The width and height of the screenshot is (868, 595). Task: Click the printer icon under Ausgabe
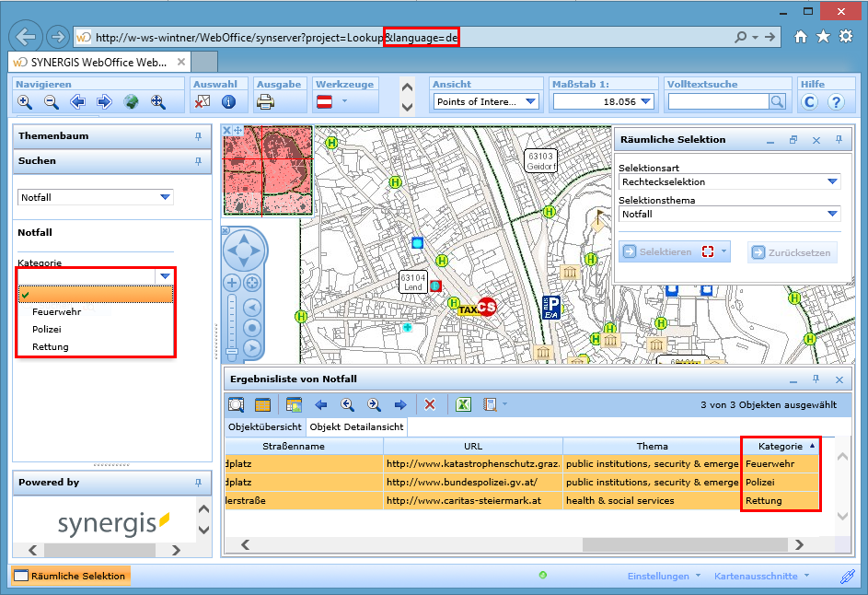pos(266,102)
